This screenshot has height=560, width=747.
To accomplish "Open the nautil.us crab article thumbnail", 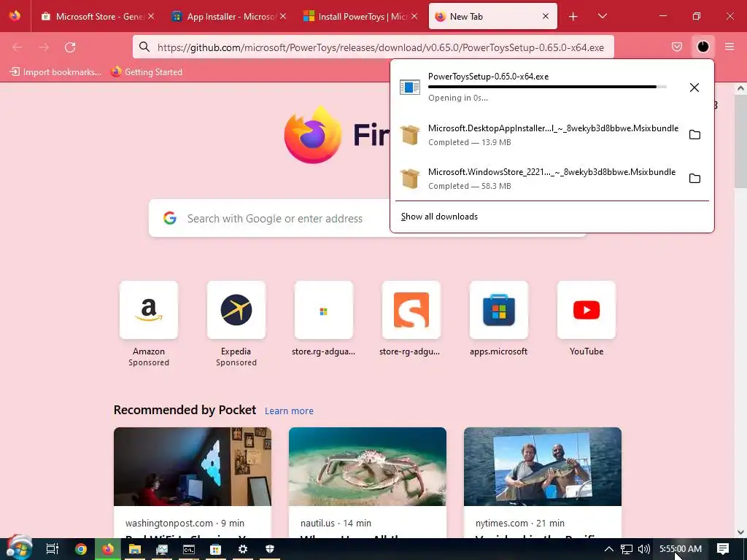I will 368,467.
